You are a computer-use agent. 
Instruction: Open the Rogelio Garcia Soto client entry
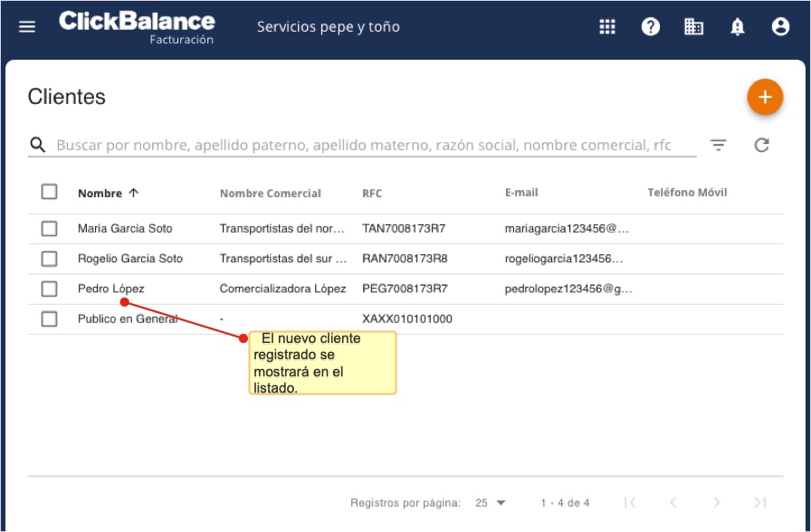coord(130,259)
